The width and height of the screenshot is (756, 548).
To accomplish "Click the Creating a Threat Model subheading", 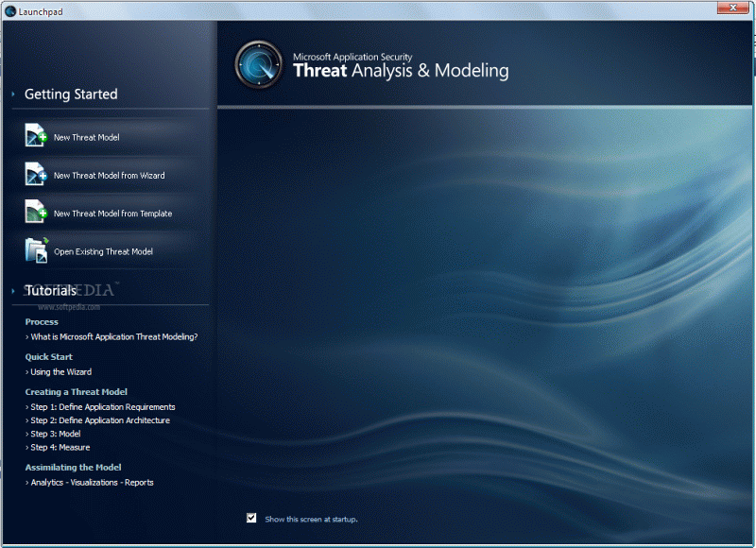I will click(77, 392).
